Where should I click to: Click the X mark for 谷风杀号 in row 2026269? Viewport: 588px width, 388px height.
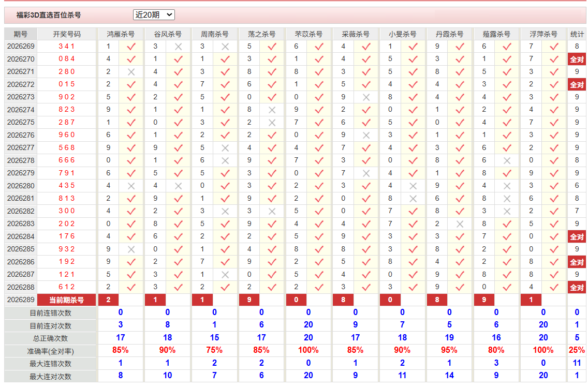[x=179, y=47]
